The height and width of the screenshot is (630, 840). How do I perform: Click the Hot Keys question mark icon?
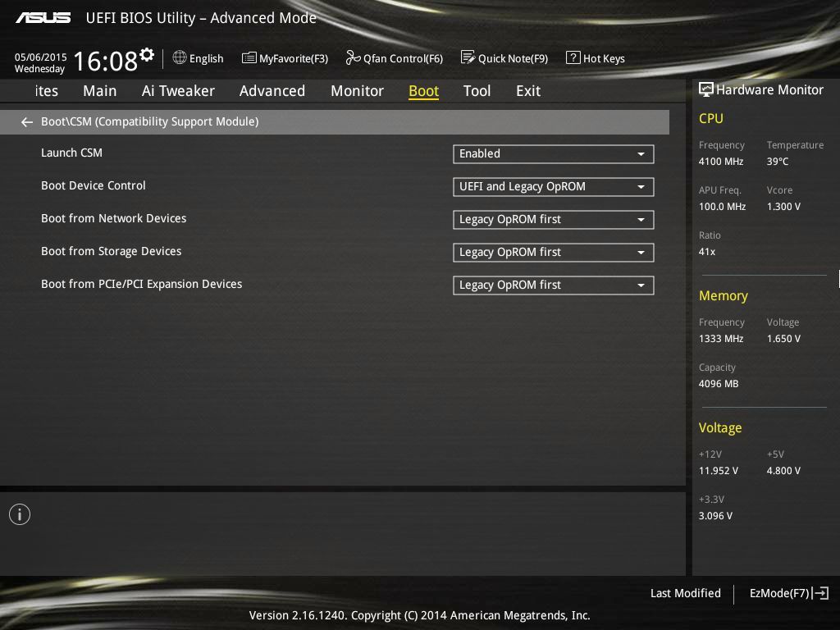[x=573, y=57]
